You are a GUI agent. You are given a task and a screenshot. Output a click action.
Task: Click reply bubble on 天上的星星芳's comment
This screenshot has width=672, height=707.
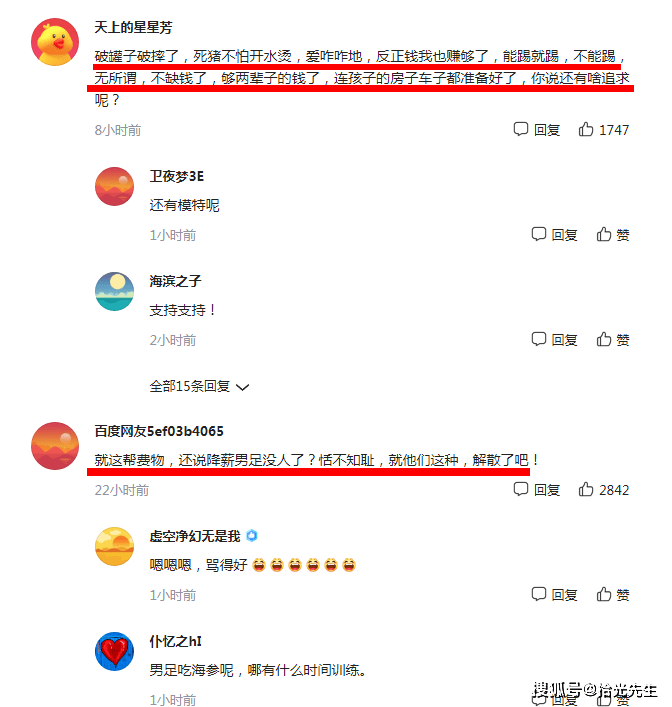point(537,130)
